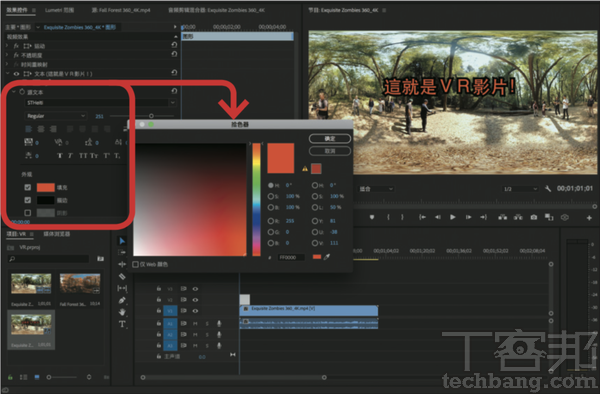Select the Project VR tab
The width and height of the screenshot is (600, 394).
coord(17,234)
